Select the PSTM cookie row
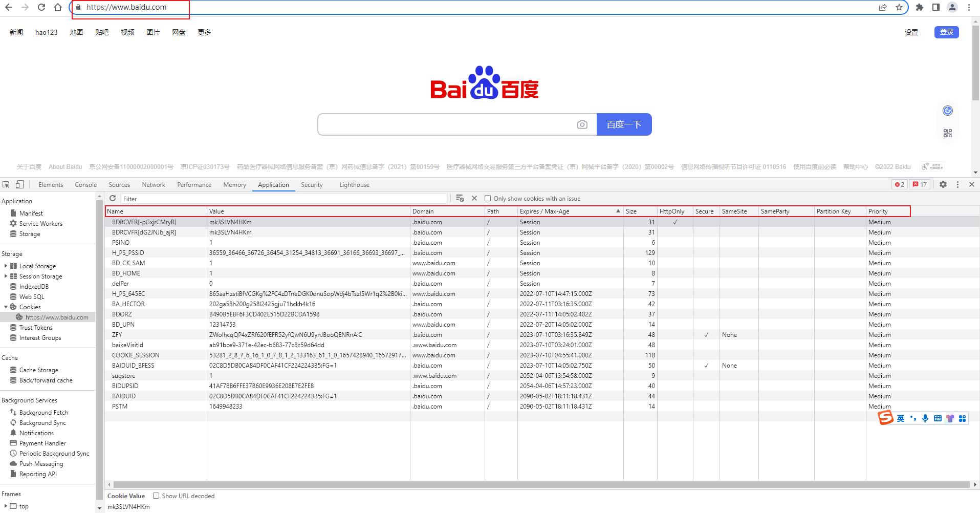 (542, 407)
